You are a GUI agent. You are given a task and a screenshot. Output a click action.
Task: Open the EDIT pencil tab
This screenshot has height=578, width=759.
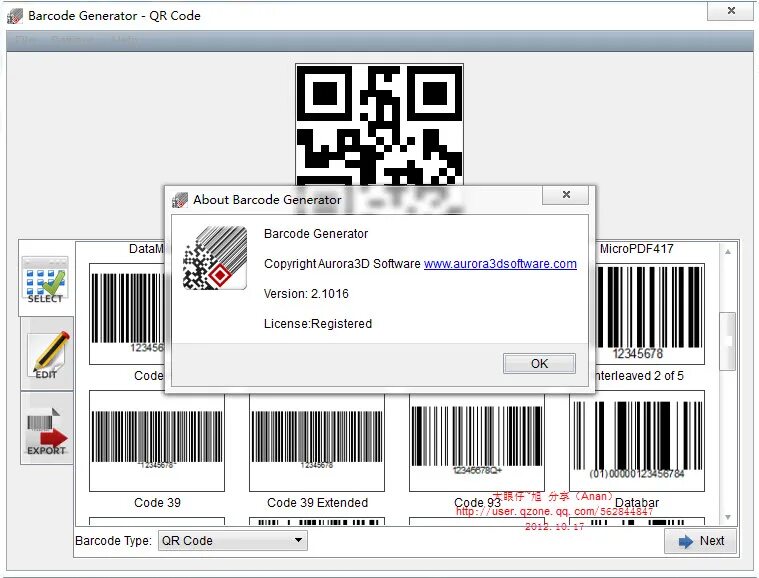(x=47, y=354)
